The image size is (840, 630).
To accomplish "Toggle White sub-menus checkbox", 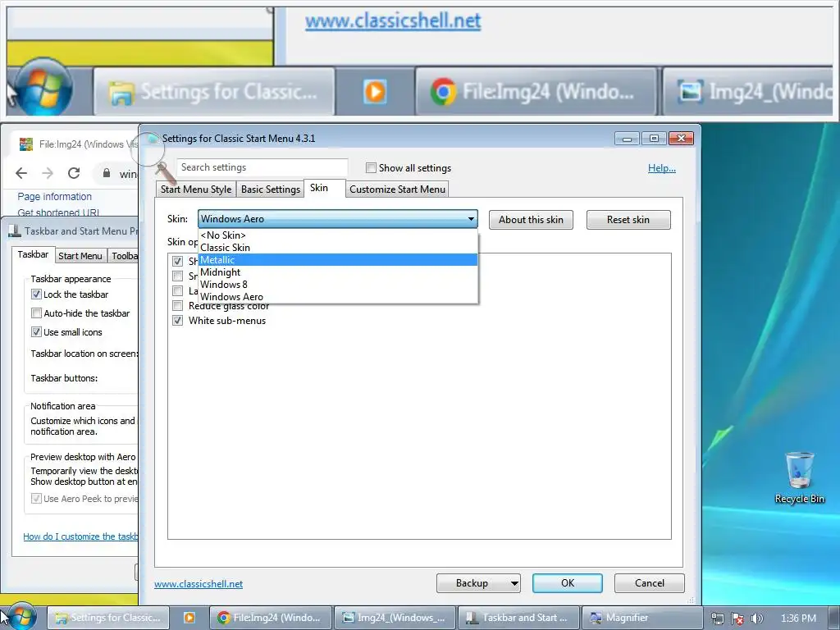I will (177, 321).
